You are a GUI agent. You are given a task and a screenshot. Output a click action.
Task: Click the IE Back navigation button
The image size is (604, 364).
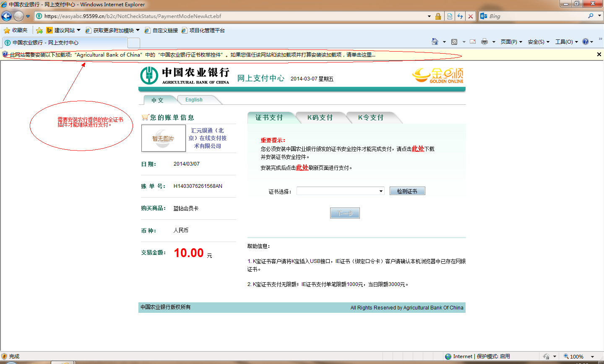(x=6, y=16)
